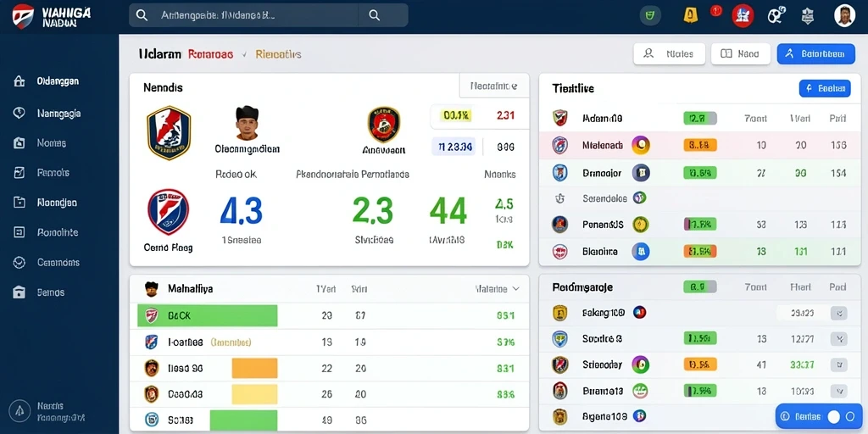Screen dimensions: 868x434
Task: Click the purple-orange round icon beside Mtalenads
Action: [641, 145]
